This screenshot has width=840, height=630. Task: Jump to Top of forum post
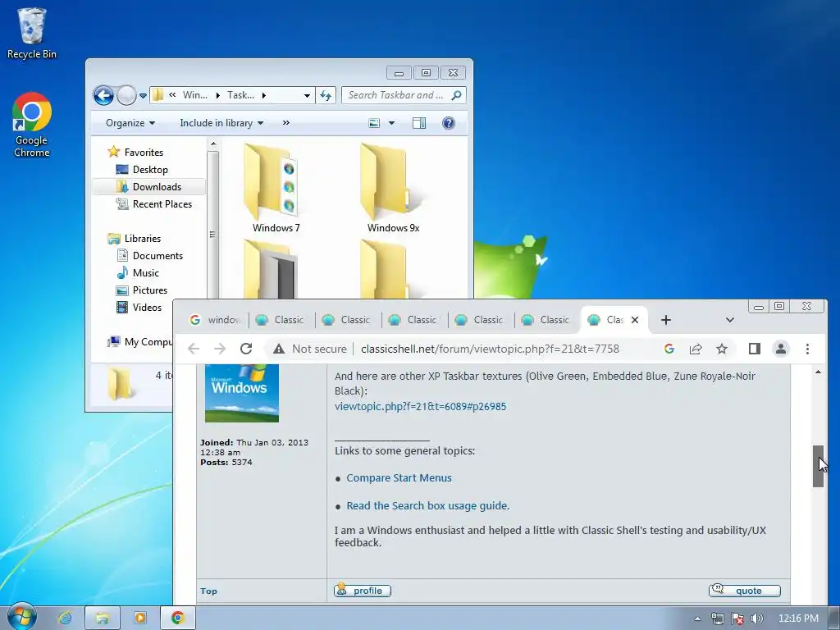(x=208, y=591)
